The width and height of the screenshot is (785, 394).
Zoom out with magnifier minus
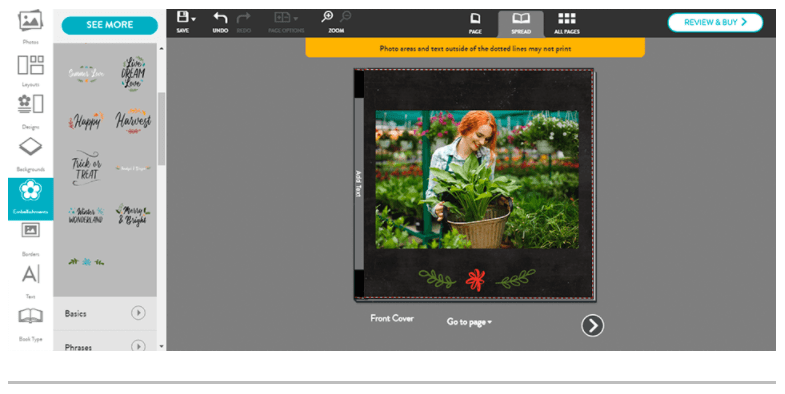pyautogui.click(x=345, y=17)
